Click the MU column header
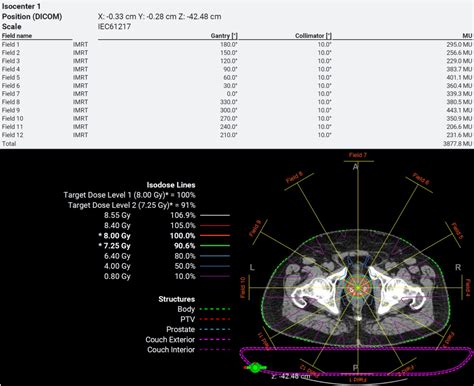Viewport: 474px width, 386px height. [x=467, y=36]
